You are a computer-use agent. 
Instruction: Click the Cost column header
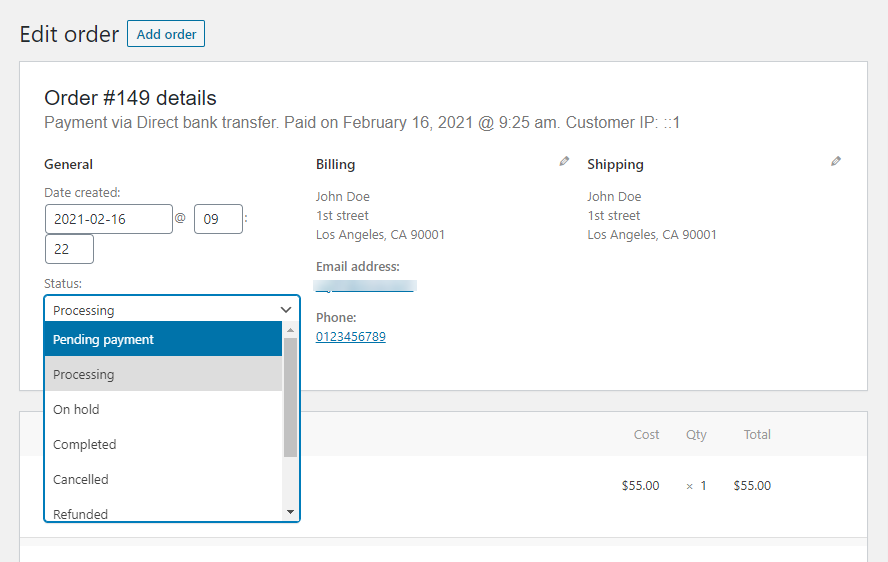(x=646, y=435)
